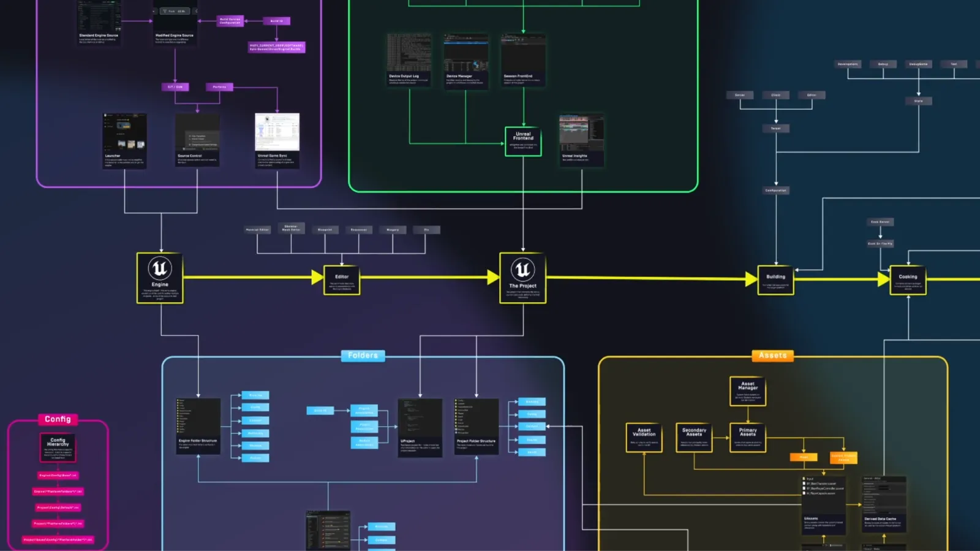
Task: Open the Source Control thumbnail card
Action: pyautogui.click(x=197, y=133)
